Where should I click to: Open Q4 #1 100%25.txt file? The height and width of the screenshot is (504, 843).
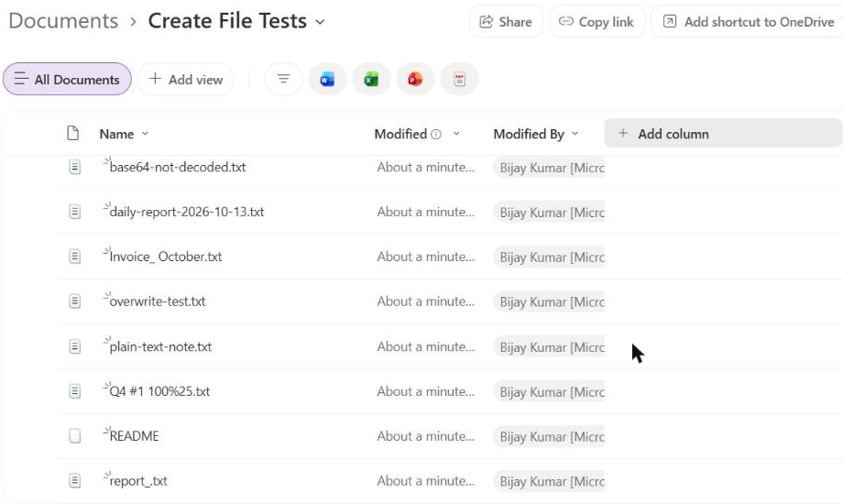159,391
